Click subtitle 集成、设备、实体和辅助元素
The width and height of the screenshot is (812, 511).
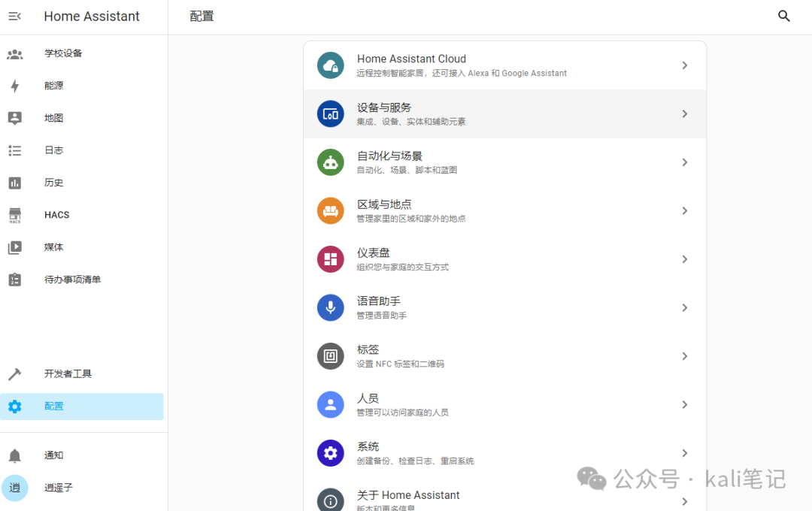[411, 122]
